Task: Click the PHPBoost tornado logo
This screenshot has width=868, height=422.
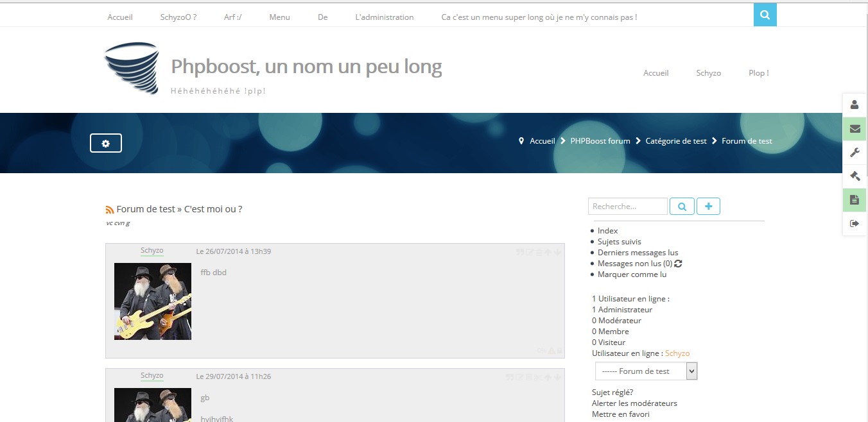Action: click(x=132, y=69)
